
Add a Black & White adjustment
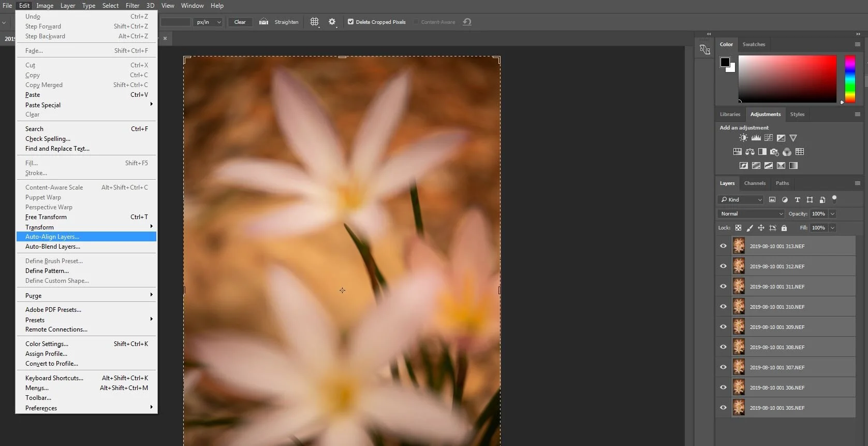(762, 152)
